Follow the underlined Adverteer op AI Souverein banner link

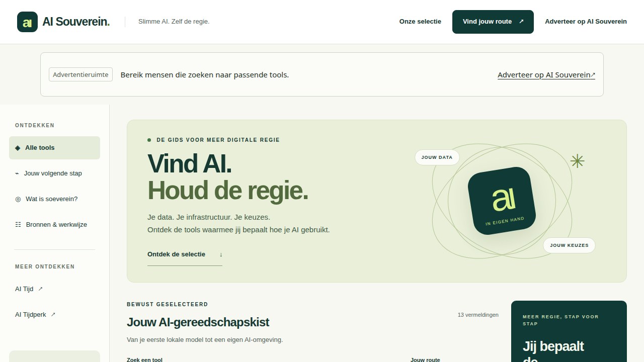[546, 75]
